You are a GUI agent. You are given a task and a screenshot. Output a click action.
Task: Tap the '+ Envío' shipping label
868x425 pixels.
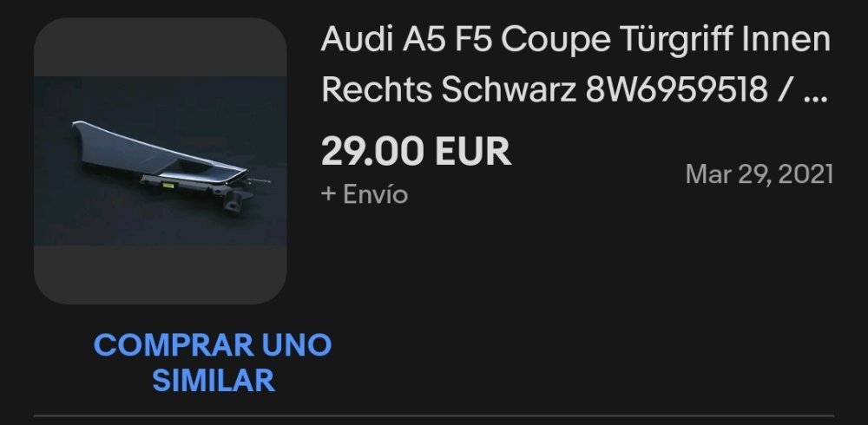tap(365, 194)
